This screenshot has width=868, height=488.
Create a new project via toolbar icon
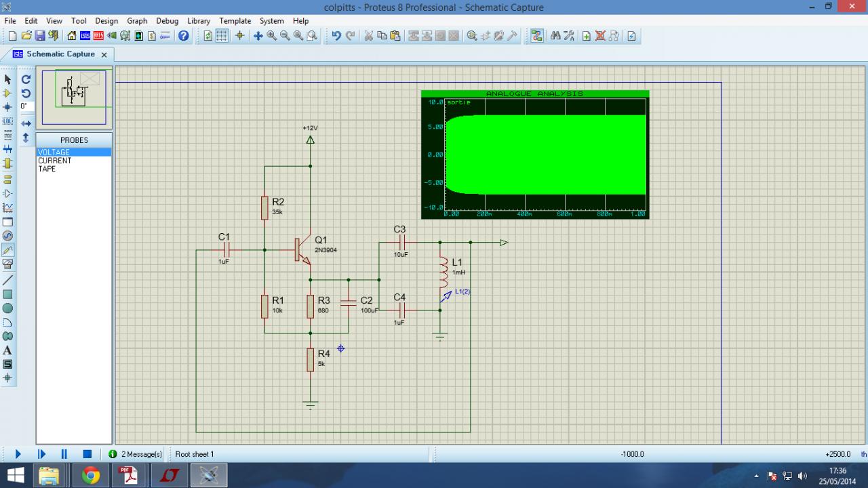click(x=13, y=36)
